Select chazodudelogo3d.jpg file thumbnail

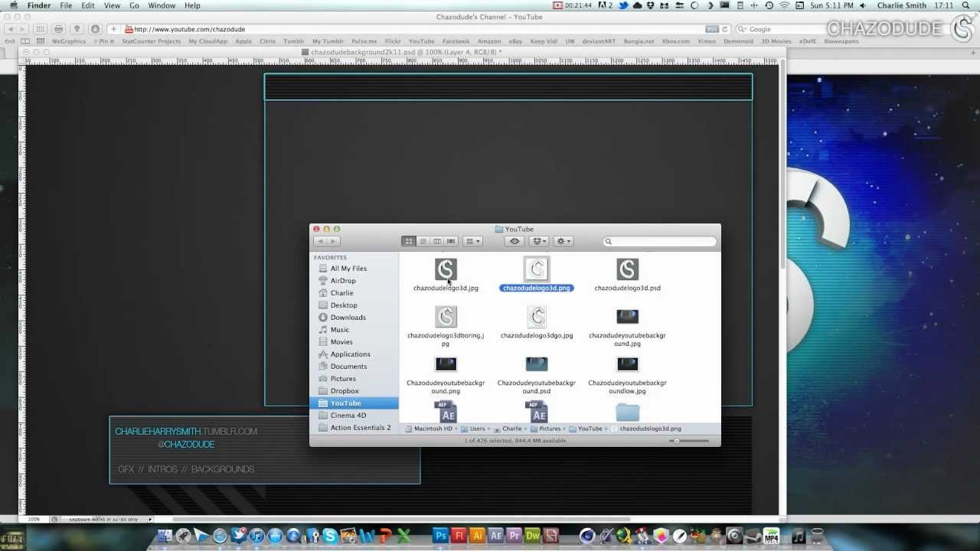(446, 269)
